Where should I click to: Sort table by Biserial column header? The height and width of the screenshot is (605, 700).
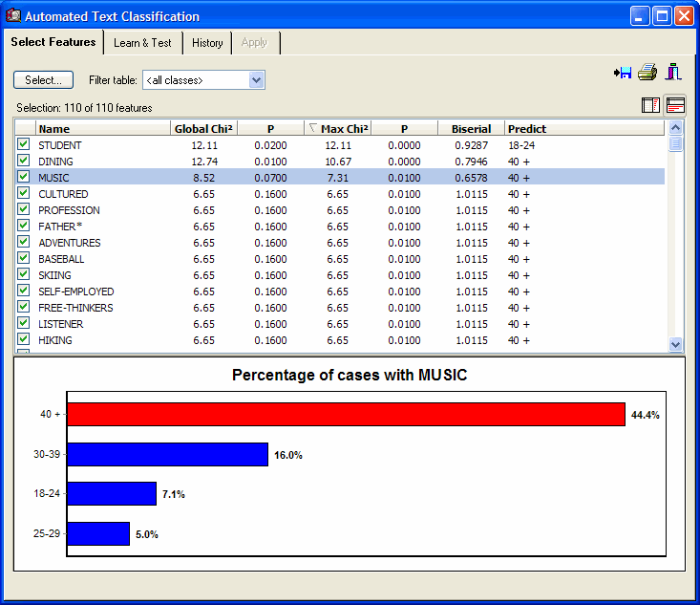pyautogui.click(x=472, y=129)
